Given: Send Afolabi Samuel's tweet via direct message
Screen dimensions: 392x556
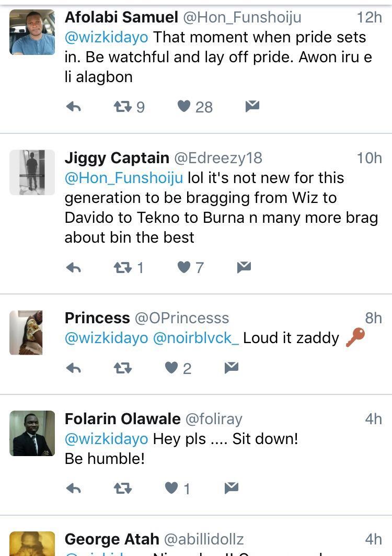Looking at the screenshot, I should 252,106.
